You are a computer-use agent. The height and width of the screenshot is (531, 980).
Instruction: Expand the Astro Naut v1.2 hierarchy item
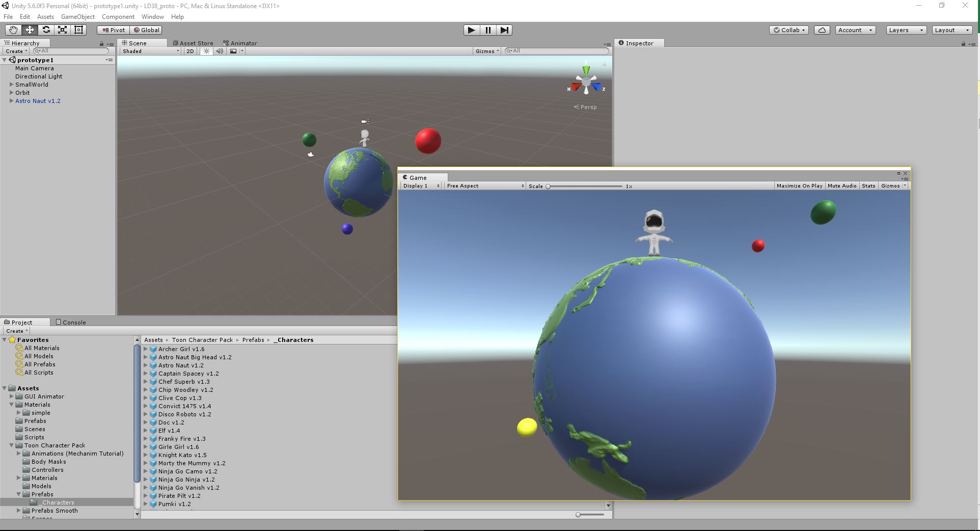coord(11,101)
